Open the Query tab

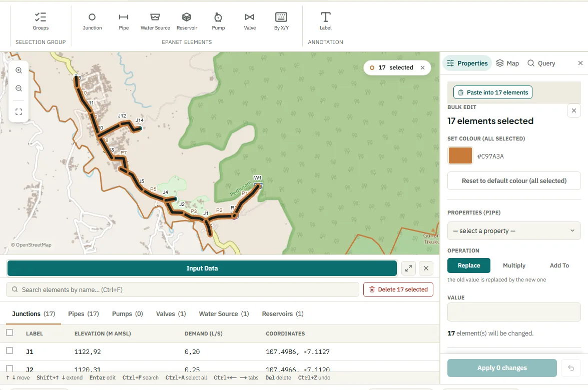[x=541, y=63]
